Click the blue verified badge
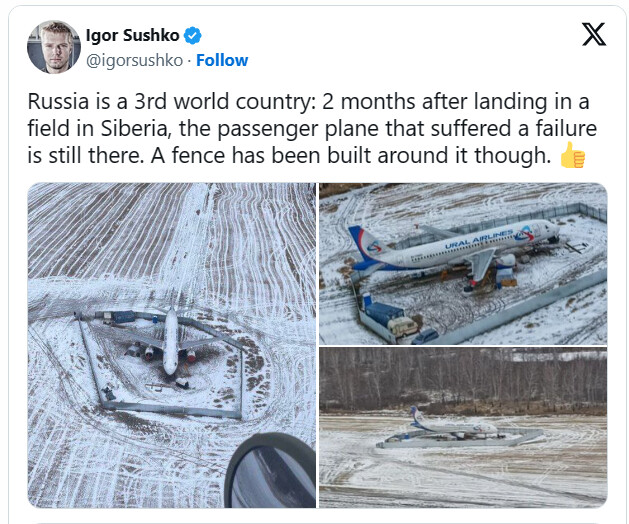Image resolution: width=629 pixels, height=524 pixels. (x=193, y=36)
